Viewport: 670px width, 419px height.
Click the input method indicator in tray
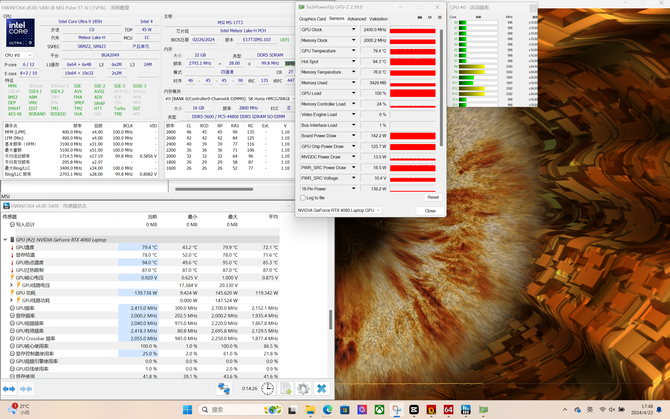(590, 410)
